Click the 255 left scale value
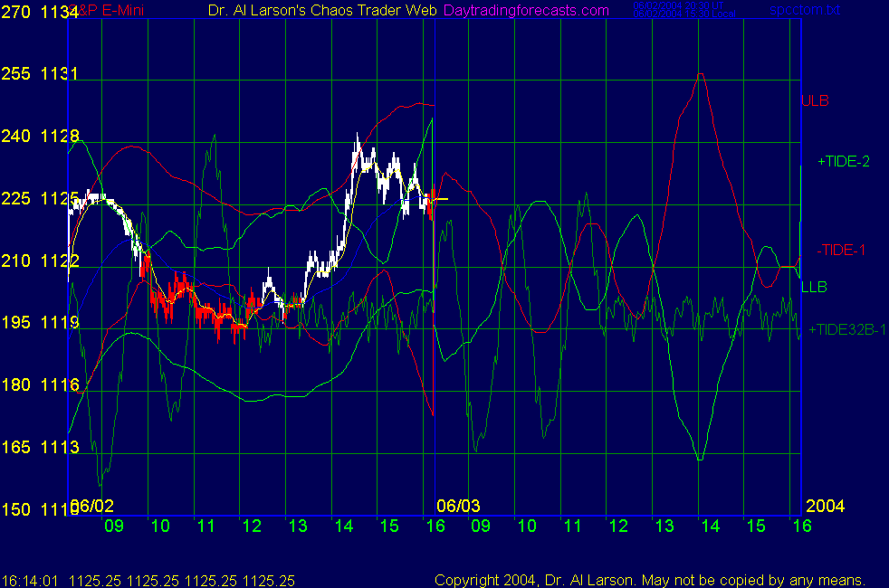This screenshot has height=588, width=889. (16, 74)
